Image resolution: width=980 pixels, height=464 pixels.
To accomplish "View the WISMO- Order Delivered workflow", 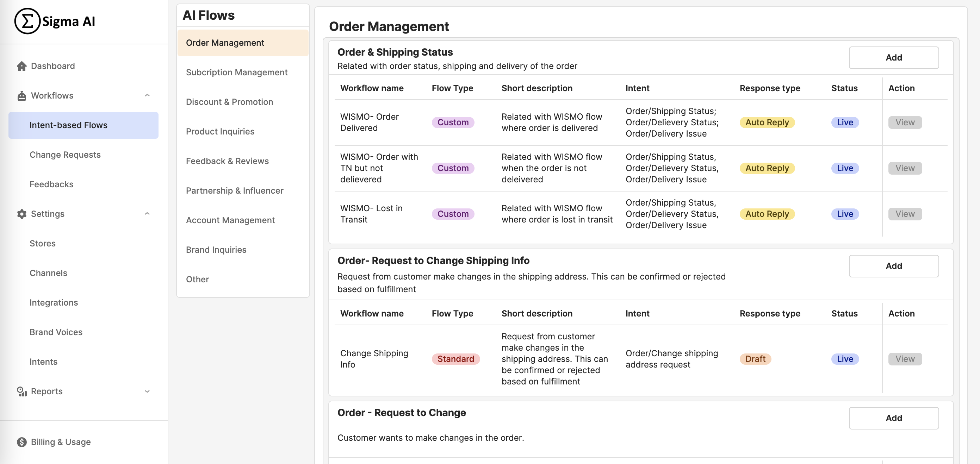I will 905,123.
